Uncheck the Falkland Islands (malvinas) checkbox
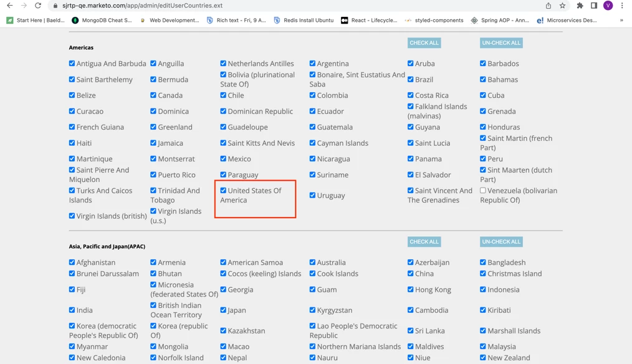 pyautogui.click(x=410, y=107)
